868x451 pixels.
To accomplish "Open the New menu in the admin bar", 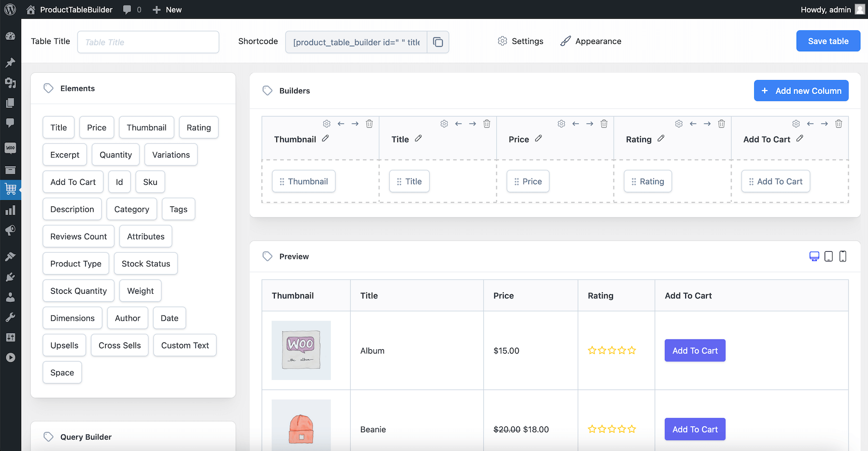I will tap(167, 9).
